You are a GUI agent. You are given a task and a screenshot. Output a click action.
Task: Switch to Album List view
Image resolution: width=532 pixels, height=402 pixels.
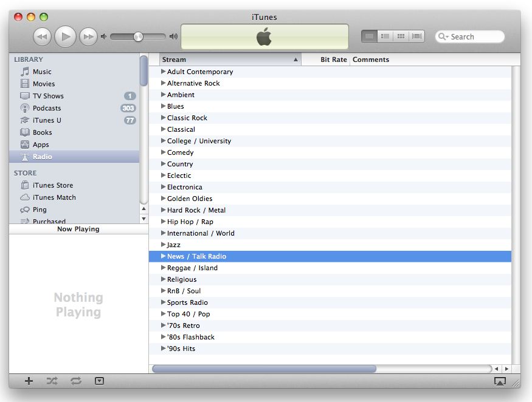(x=385, y=36)
